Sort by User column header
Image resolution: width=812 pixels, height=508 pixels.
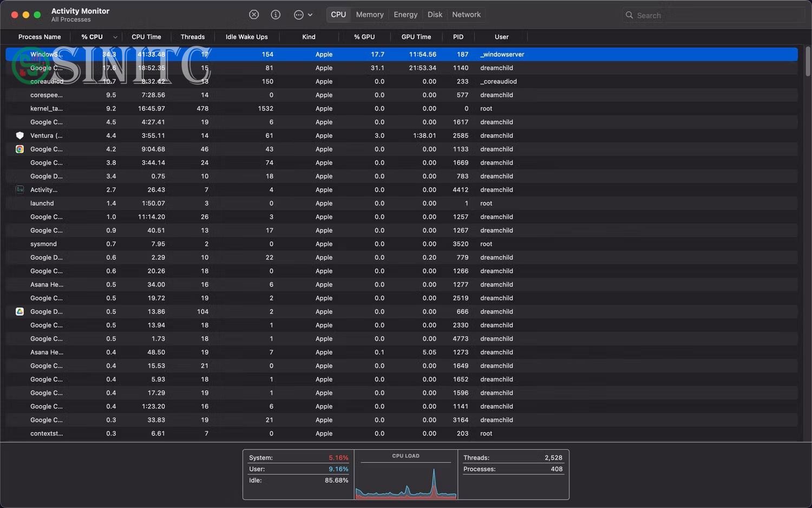click(501, 37)
